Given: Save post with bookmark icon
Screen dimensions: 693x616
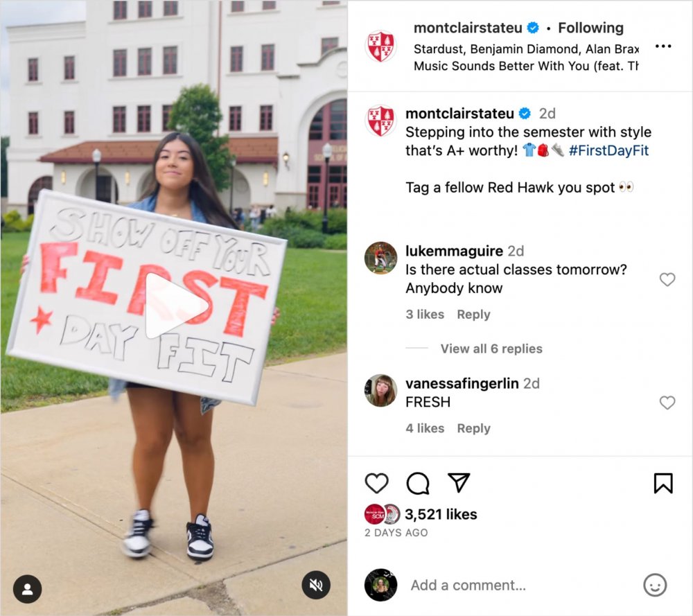Looking at the screenshot, I should (x=663, y=483).
